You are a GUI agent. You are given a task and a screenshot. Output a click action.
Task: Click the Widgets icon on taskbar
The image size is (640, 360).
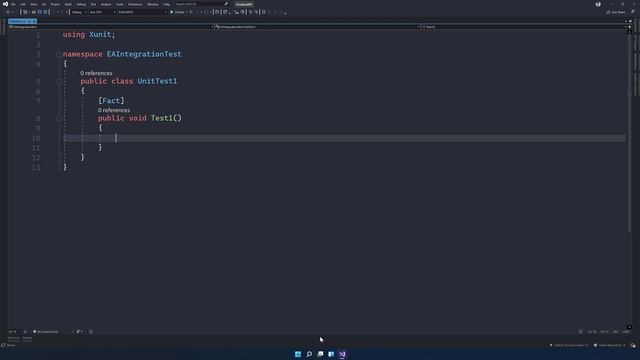point(331,354)
